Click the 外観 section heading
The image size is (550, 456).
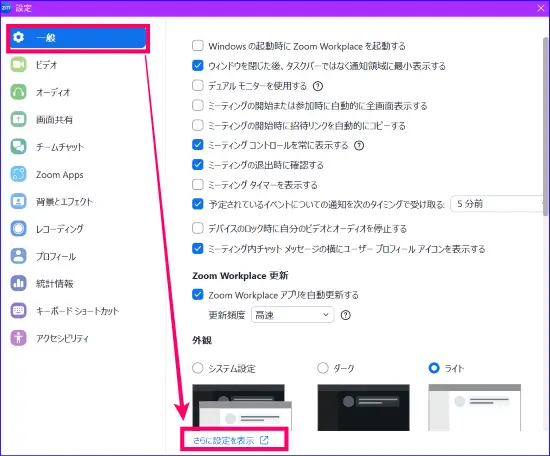coord(202,340)
